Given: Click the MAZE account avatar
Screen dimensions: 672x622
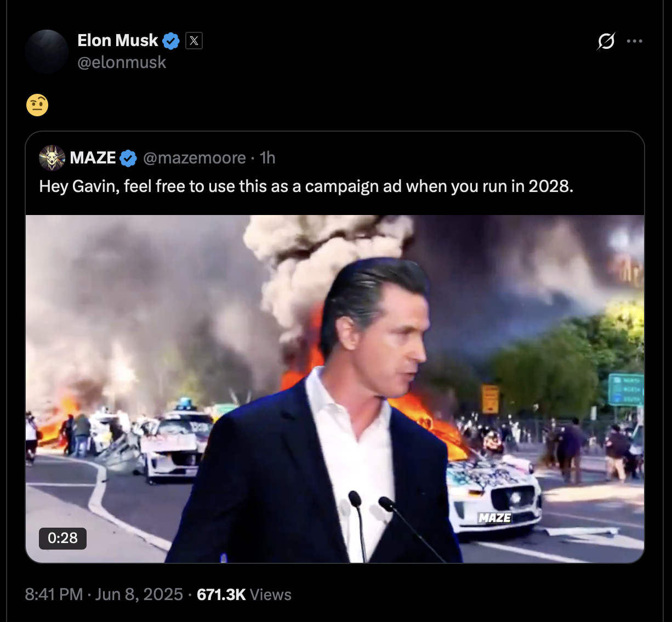Looking at the screenshot, I should point(52,158).
